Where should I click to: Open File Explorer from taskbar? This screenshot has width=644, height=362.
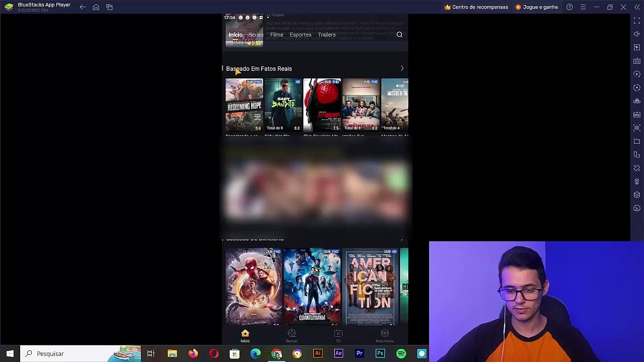(x=172, y=353)
